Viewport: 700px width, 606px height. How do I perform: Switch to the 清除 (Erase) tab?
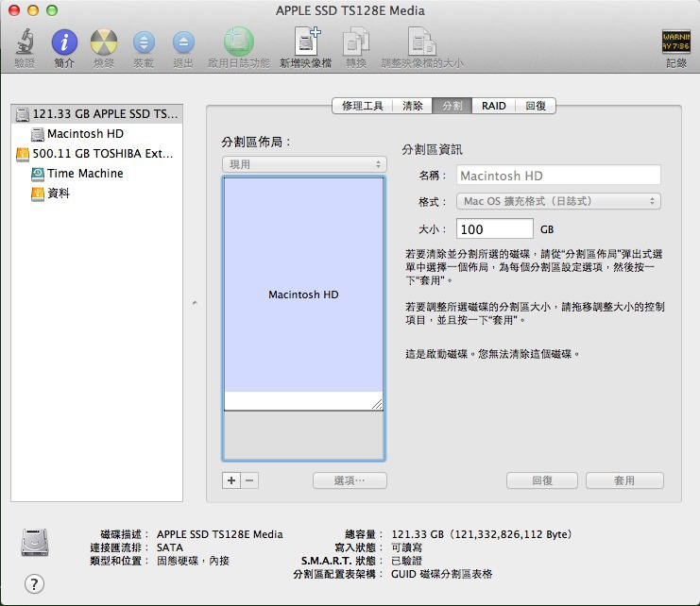[x=413, y=106]
